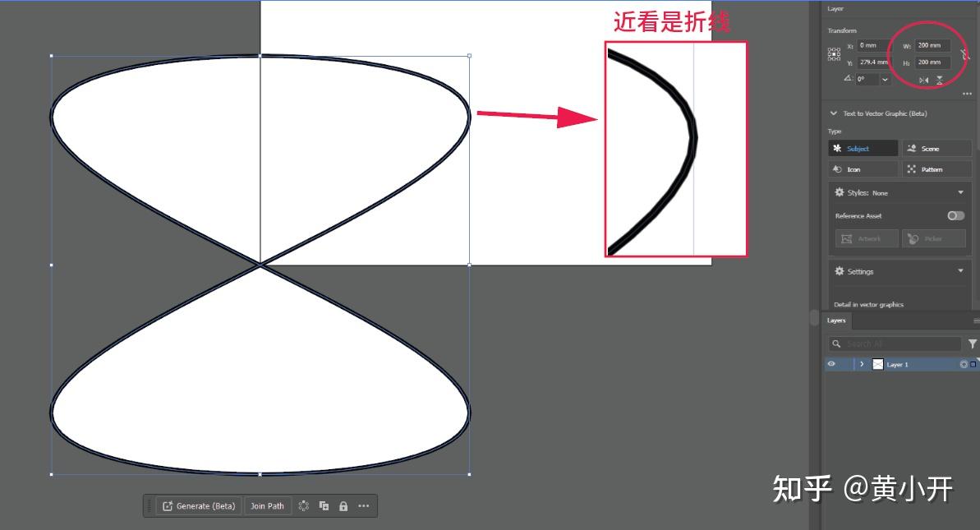
Task: Click the top-center bounding box handle
Action: coord(260,56)
